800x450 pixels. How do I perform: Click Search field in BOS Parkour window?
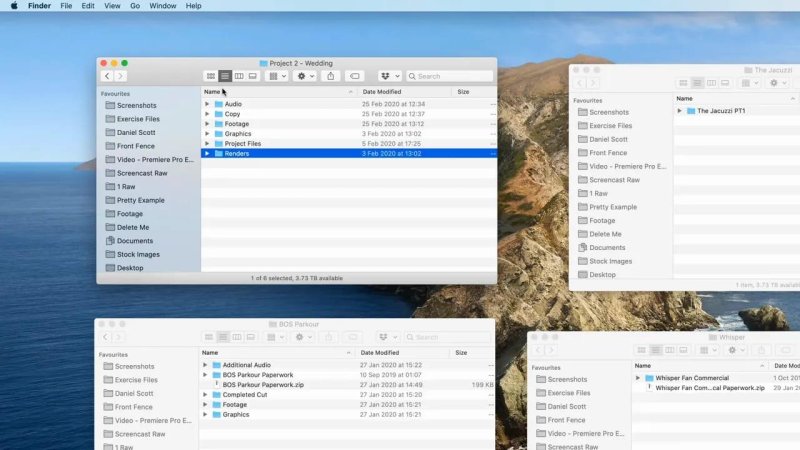(447, 337)
